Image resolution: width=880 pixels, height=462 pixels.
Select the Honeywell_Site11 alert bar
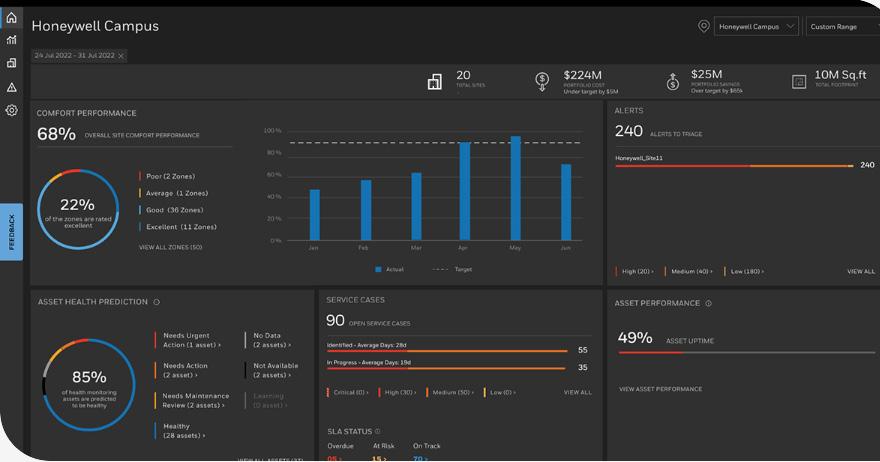coord(735,166)
